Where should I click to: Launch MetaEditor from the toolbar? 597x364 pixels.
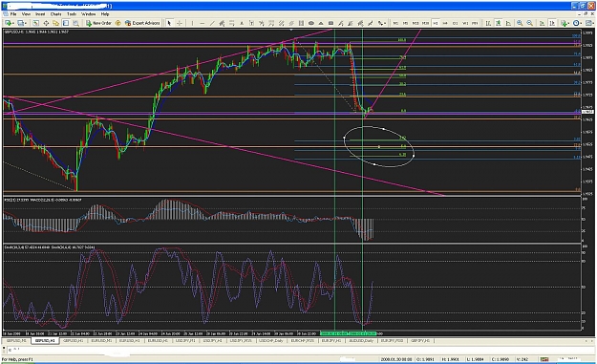pos(118,23)
